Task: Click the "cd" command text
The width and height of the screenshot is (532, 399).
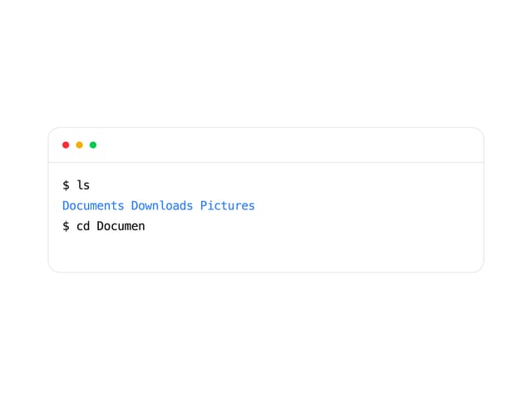Action: (83, 226)
